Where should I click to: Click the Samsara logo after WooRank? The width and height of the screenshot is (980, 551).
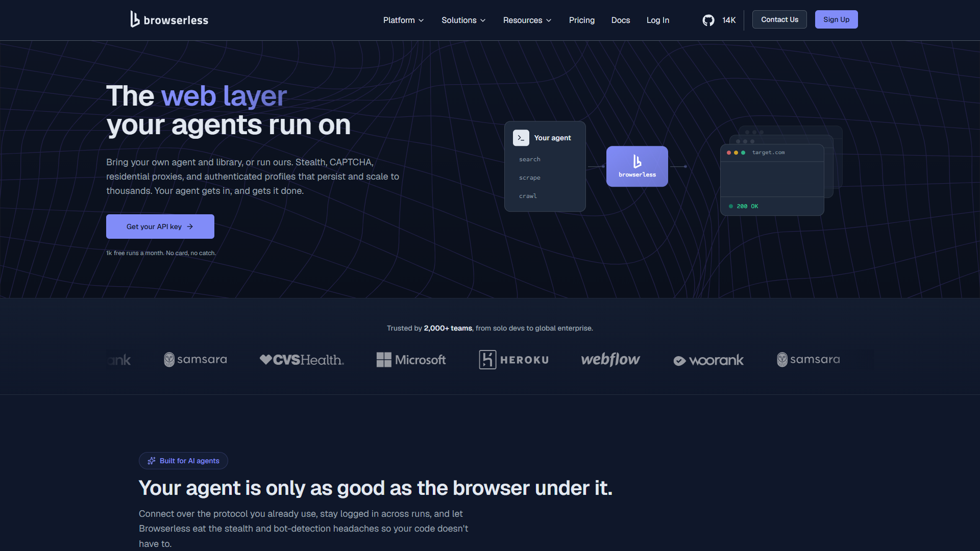point(808,360)
